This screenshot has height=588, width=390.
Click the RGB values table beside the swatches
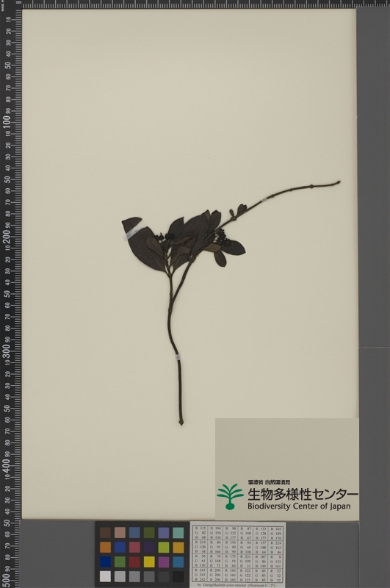coord(238,554)
